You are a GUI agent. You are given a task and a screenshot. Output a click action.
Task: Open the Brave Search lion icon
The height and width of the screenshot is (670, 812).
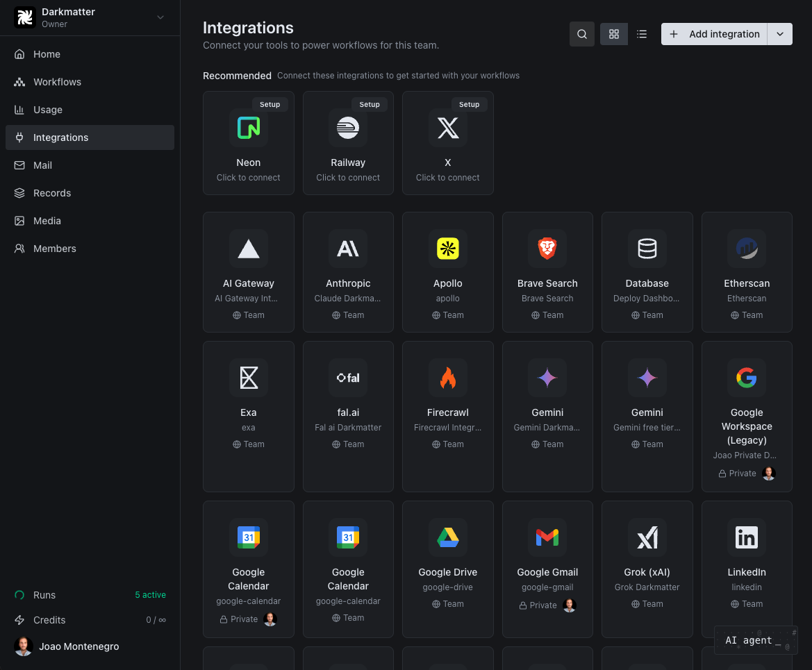click(547, 249)
